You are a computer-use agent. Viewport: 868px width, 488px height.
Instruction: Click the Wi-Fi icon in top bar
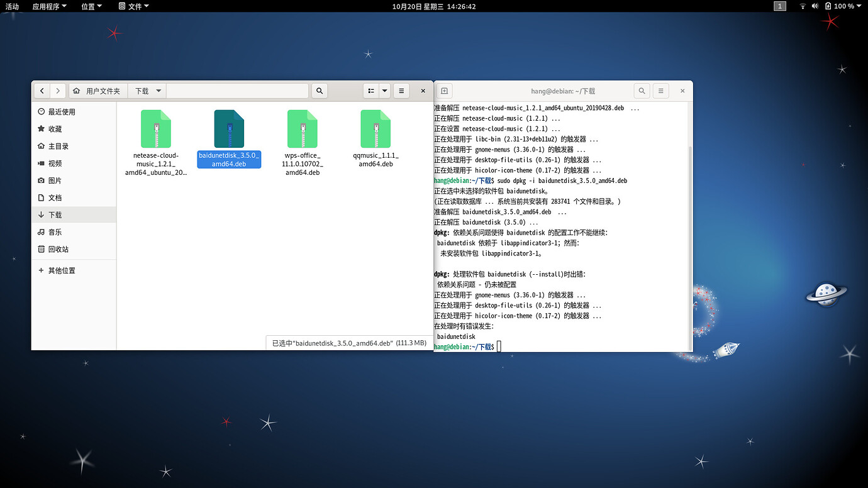[803, 6]
